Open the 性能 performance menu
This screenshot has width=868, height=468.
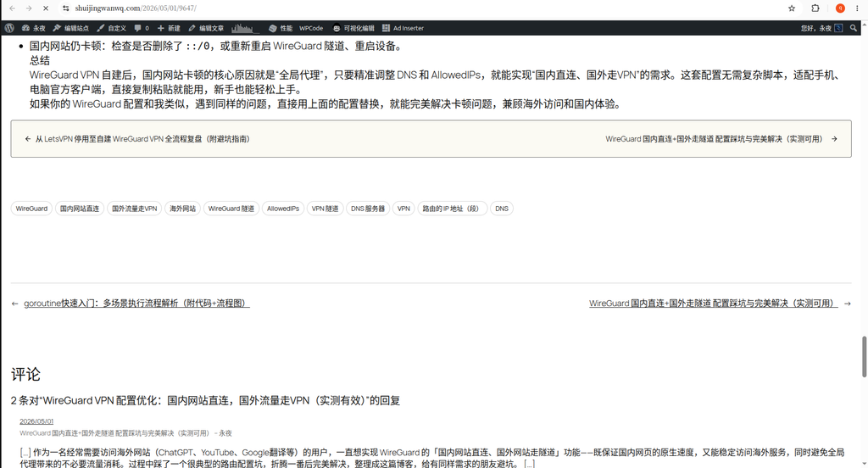[281, 28]
